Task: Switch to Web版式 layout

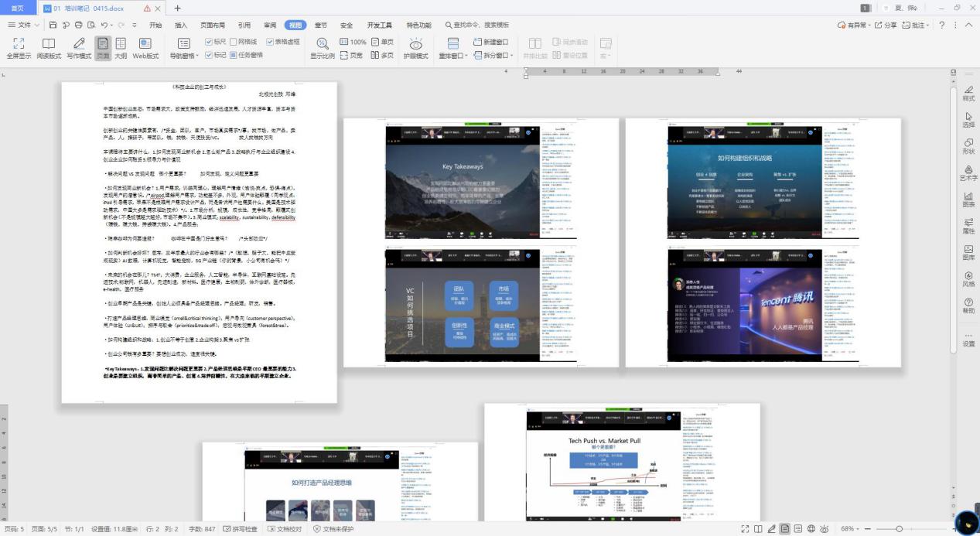Action: coord(145,47)
